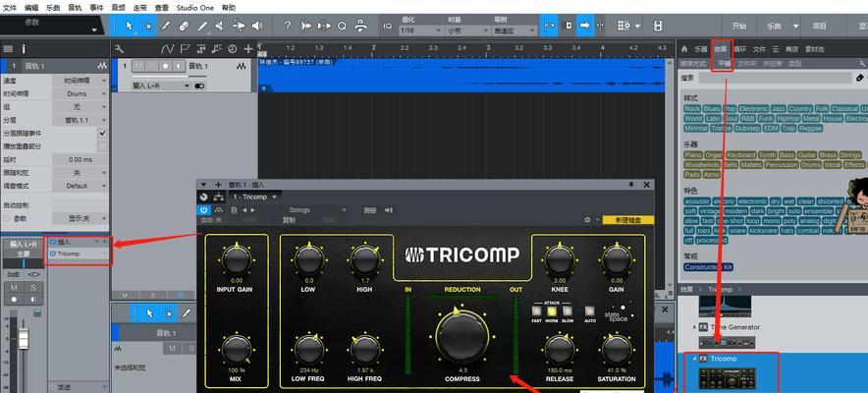Toggle the 播放重叠部分 checkbox

click(102, 146)
